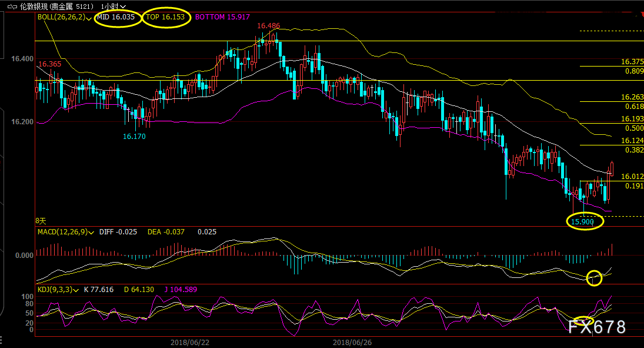Select the 16.486 high price label
The width and height of the screenshot is (644, 348).
pyautogui.click(x=268, y=26)
